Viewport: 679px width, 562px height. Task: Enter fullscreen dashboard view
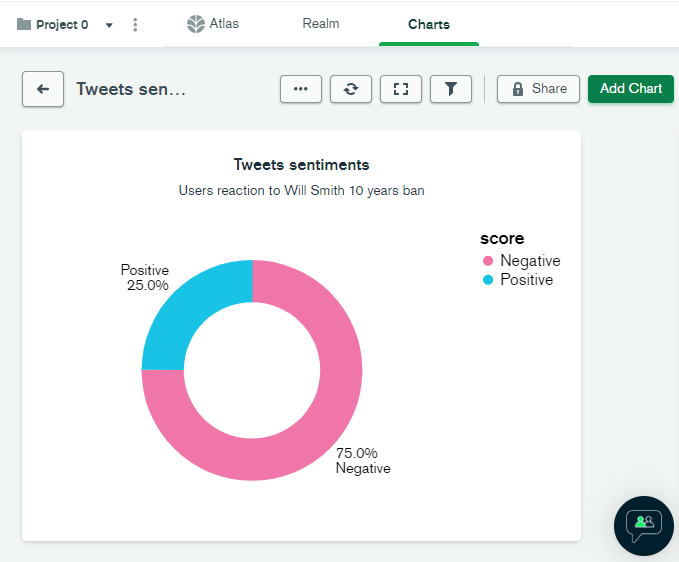[401, 89]
